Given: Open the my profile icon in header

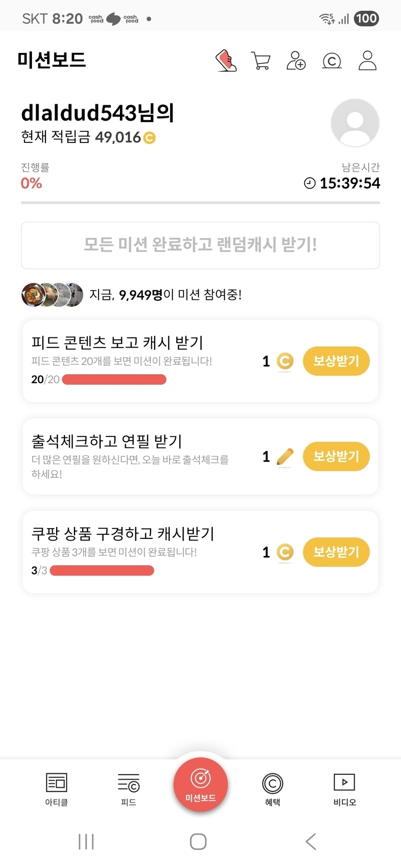Looking at the screenshot, I should (367, 61).
